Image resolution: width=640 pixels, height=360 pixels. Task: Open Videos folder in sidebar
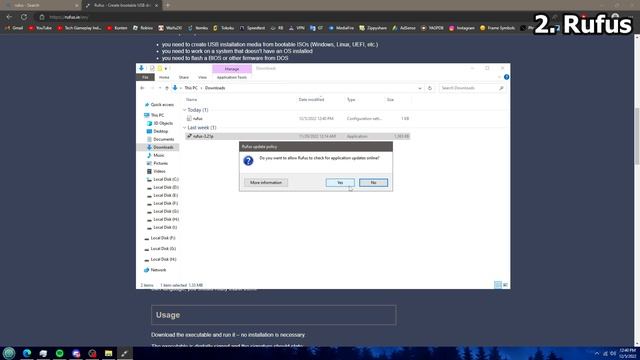click(159, 171)
